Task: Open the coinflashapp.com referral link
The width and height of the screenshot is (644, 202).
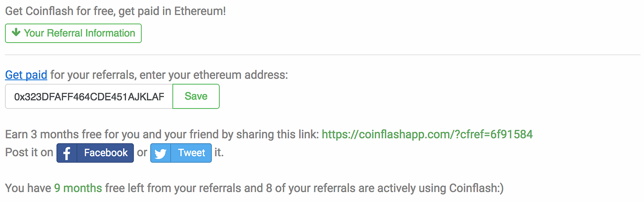Action: (427, 134)
